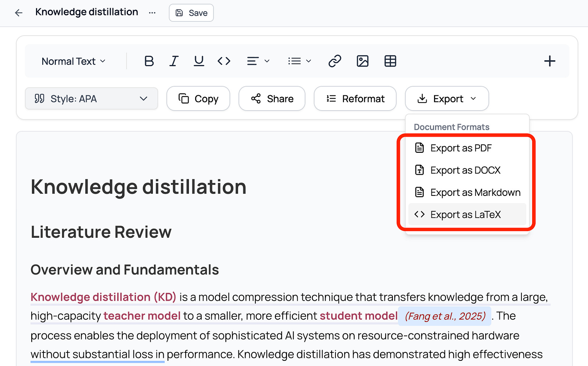Choose Export as PDF
The height and width of the screenshot is (366, 588).
coord(467,148)
